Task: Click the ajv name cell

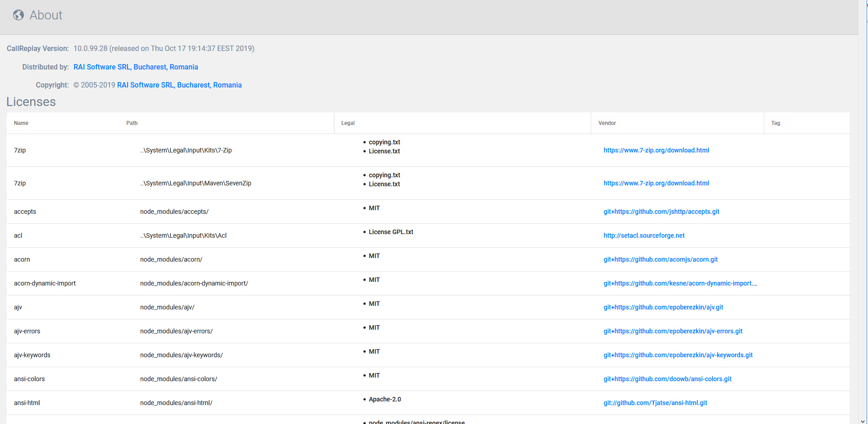Action: click(x=18, y=307)
